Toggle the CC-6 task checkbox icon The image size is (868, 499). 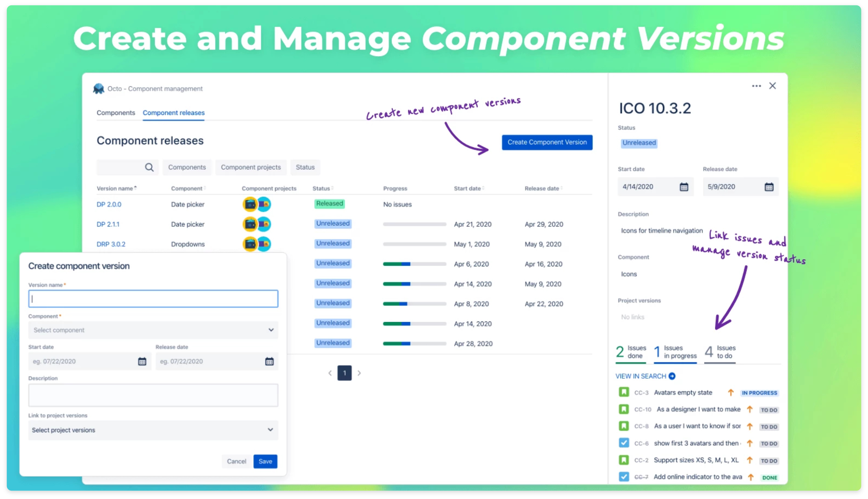coord(623,443)
